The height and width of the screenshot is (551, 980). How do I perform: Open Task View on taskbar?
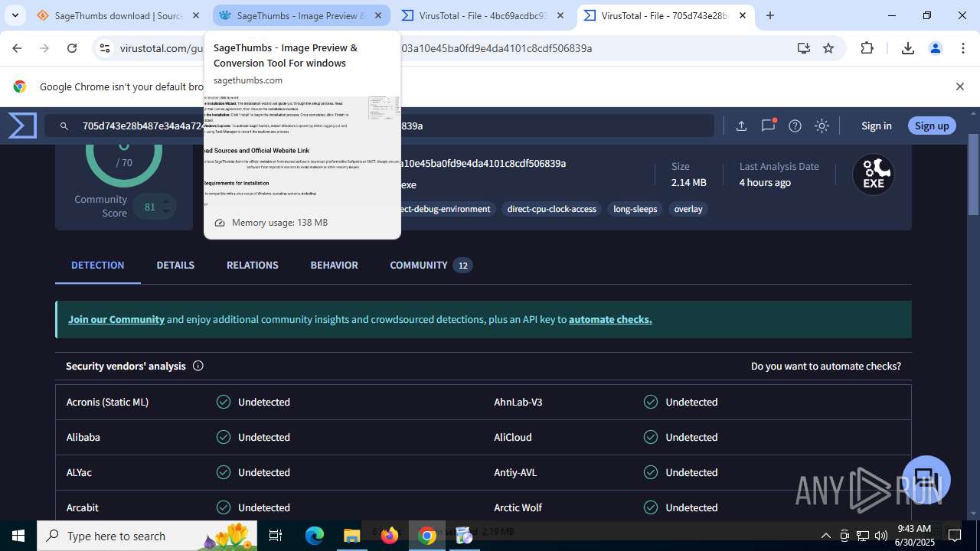pyautogui.click(x=276, y=536)
